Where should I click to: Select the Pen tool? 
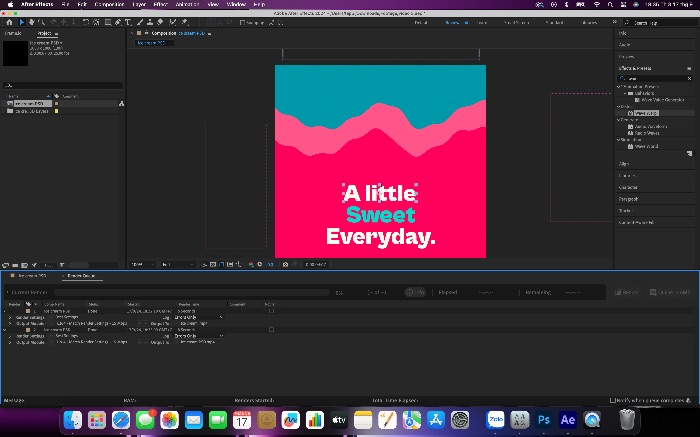click(118, 22)
